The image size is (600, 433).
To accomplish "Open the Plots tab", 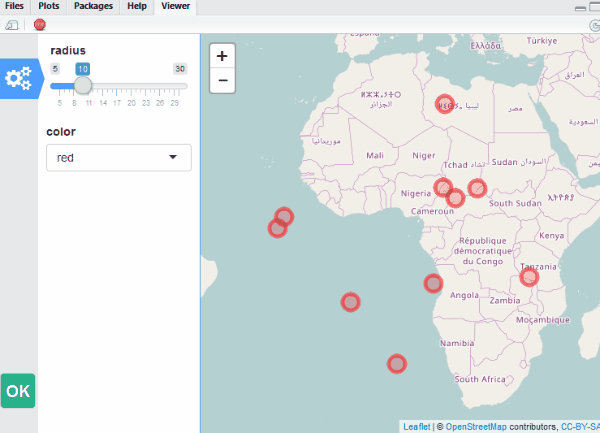I will click(49, 6).
